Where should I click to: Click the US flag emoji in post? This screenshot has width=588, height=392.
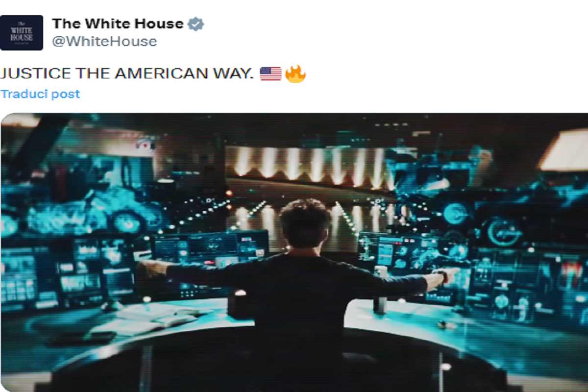coord(270,74)
